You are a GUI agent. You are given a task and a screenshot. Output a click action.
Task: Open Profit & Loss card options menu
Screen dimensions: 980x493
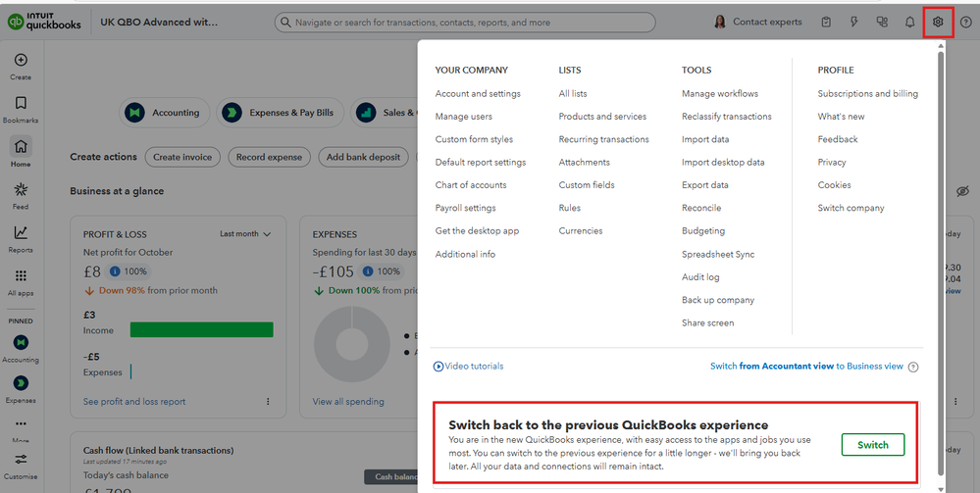268,401
